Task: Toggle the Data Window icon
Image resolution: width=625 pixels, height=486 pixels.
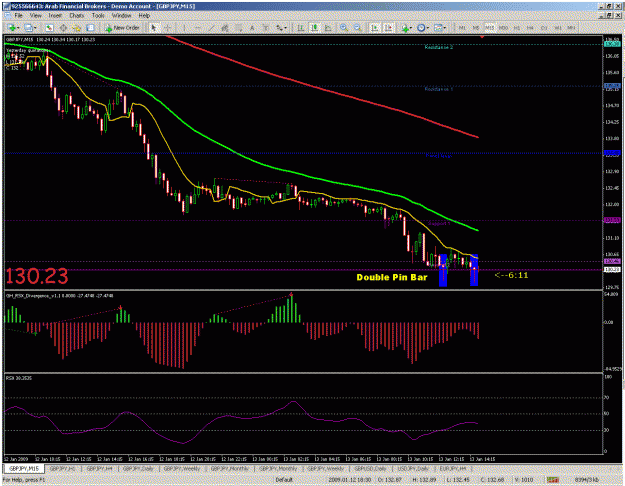Action: pyautogui.click(x=63, y=28)
